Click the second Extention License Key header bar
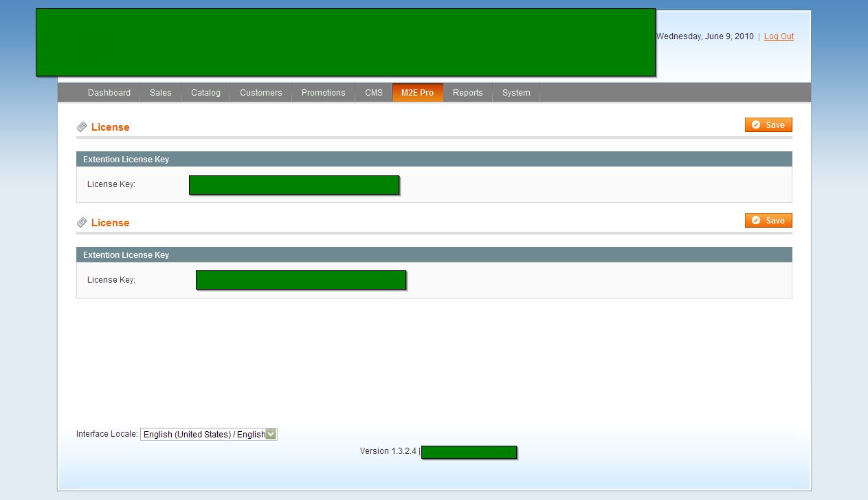 coord(434,254)
